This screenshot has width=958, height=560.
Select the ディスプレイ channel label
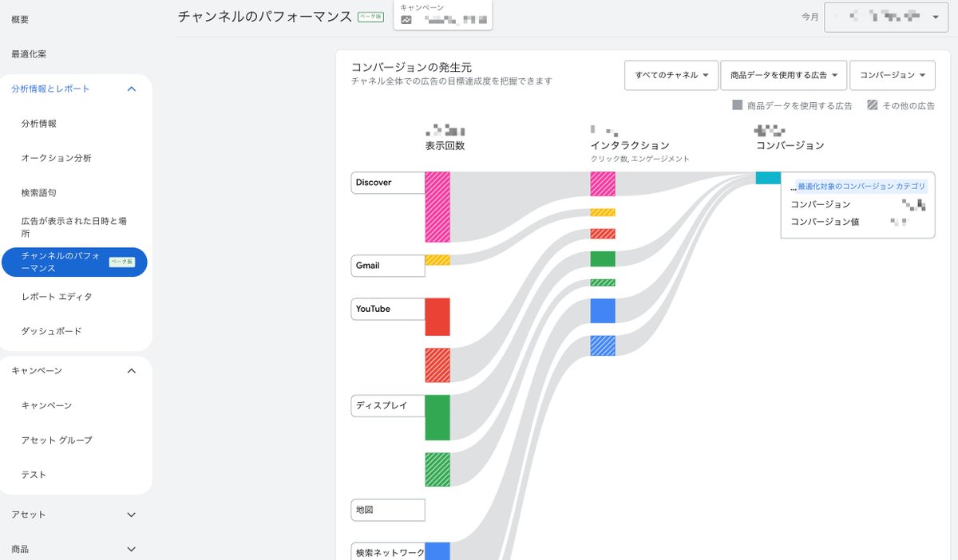click(388, 405)
